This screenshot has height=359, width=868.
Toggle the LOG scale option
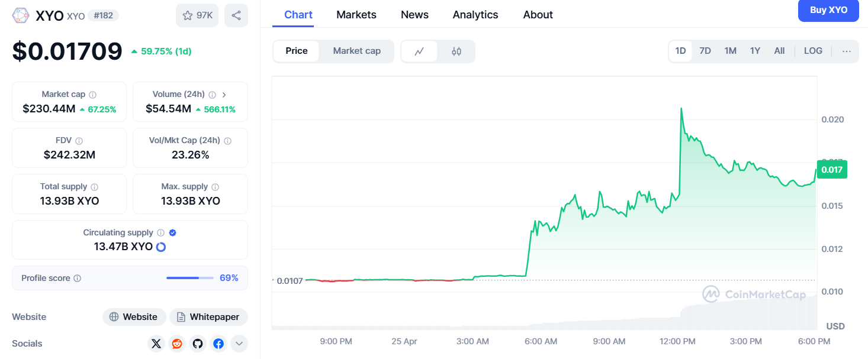[x=813, y=51]
